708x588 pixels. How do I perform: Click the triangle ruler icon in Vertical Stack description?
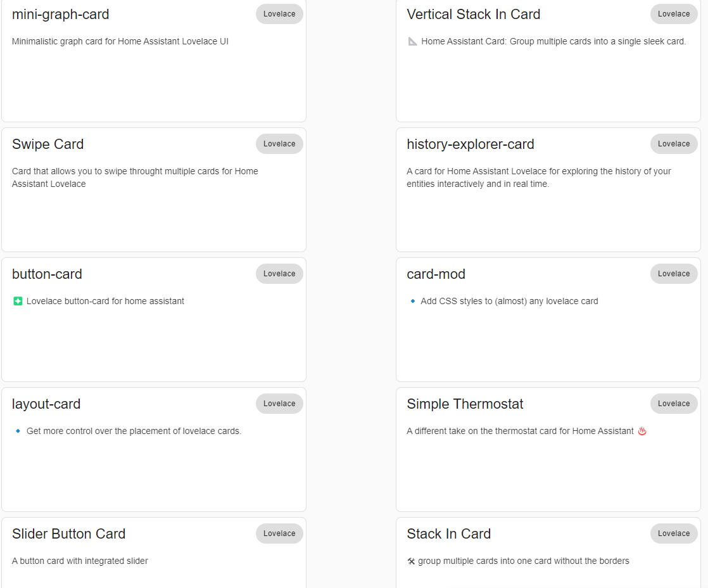coord(412,41)
